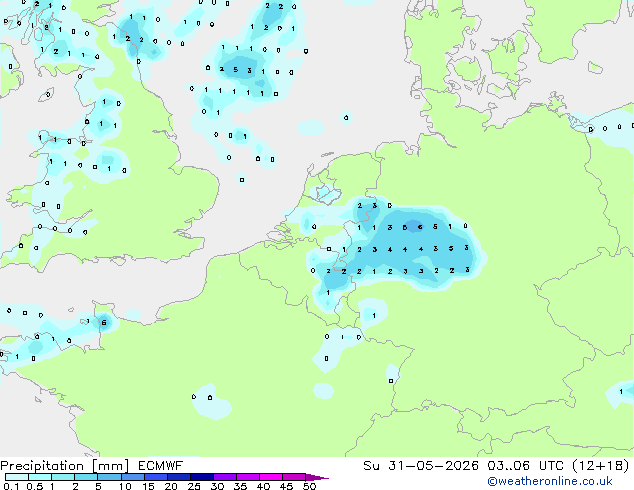The height and width of the screenshot is (490, 634).
Task: Select the 20–25 mm dark blue legend swatch
Action: pyautogui.click(x=179, y=477)
